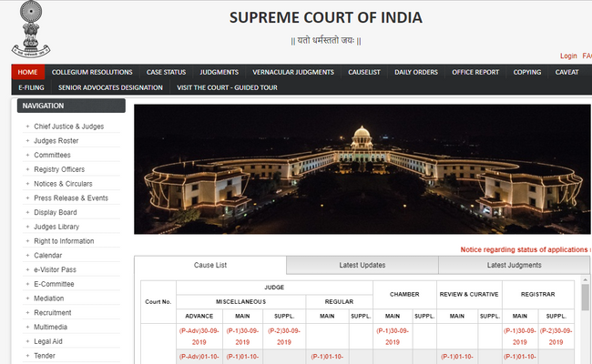Open Registrar Main (P-1)30-09-2019 list
592x364 pixels.
pyautogui.click(x=519, y=337)
